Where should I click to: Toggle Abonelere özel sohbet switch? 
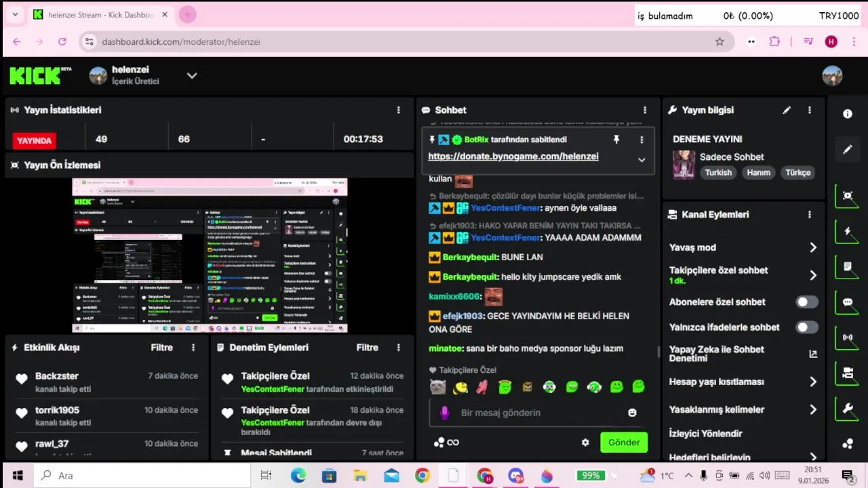pyautogui.click(x=807, y=302)
